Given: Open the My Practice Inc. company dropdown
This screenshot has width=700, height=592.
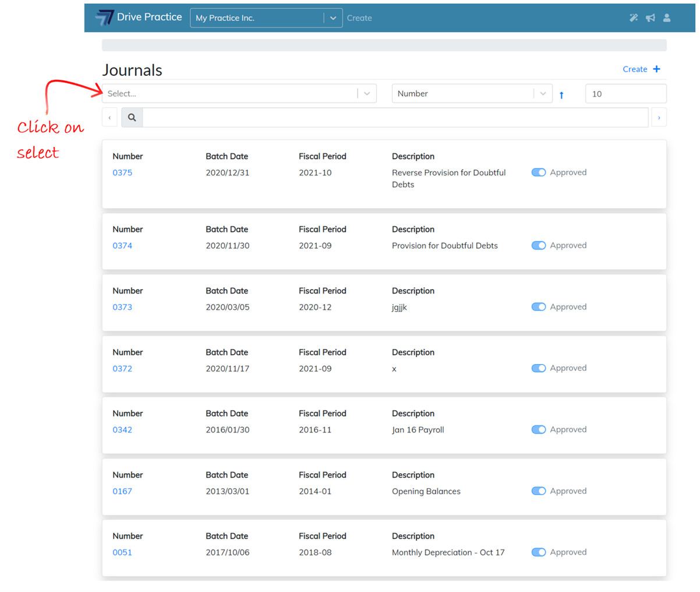Looking at the screenshot, I should tap(266, 18).
